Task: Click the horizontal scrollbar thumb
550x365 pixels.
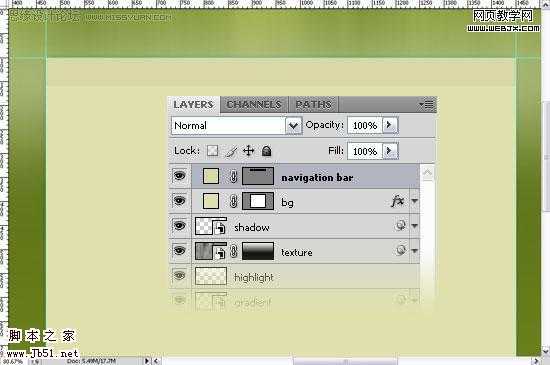Action: [345, 361]
